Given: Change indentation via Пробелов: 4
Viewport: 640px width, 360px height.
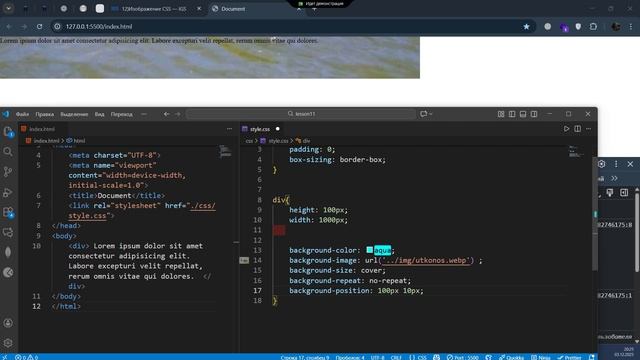Looking at the screenshot, I should tap(350, 357).
